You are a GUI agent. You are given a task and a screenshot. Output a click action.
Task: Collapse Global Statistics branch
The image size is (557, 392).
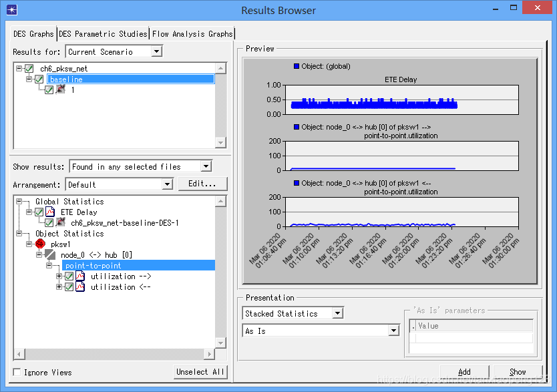19,201
